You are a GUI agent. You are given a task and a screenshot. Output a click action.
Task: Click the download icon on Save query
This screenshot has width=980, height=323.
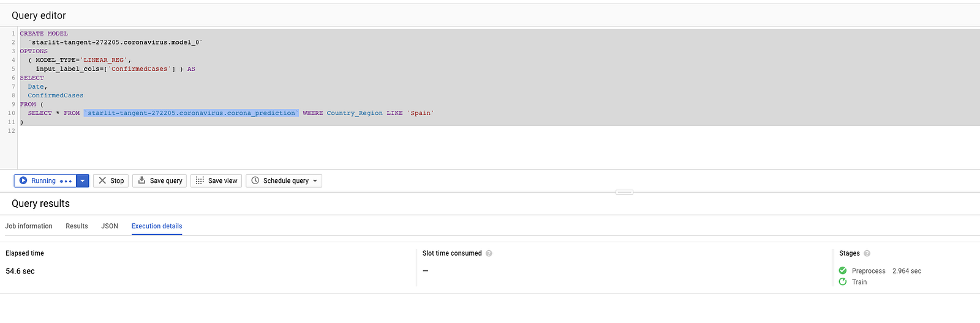point(141,180)
